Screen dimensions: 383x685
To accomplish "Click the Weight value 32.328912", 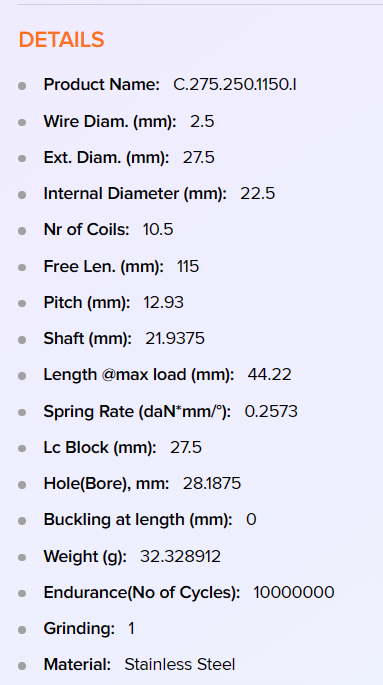I will (x=180, y=556).
